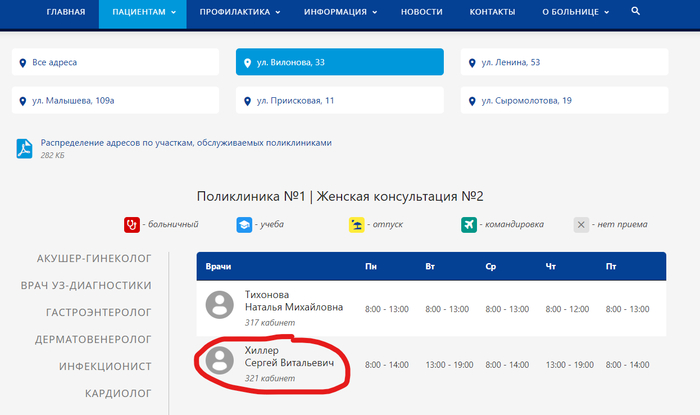Choose the ул. Малышева, 109а address button

coord(115,101)
